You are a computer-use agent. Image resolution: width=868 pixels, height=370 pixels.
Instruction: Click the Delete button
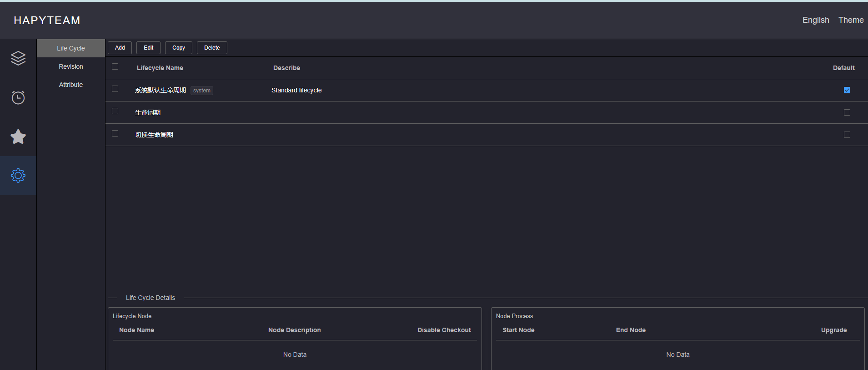click(x=212, y=48)
